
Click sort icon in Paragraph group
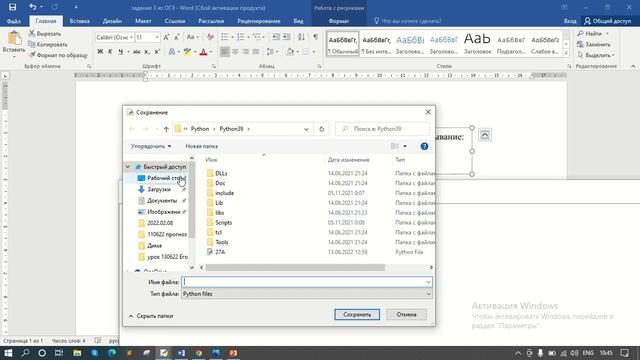click(x=301, y=37)
